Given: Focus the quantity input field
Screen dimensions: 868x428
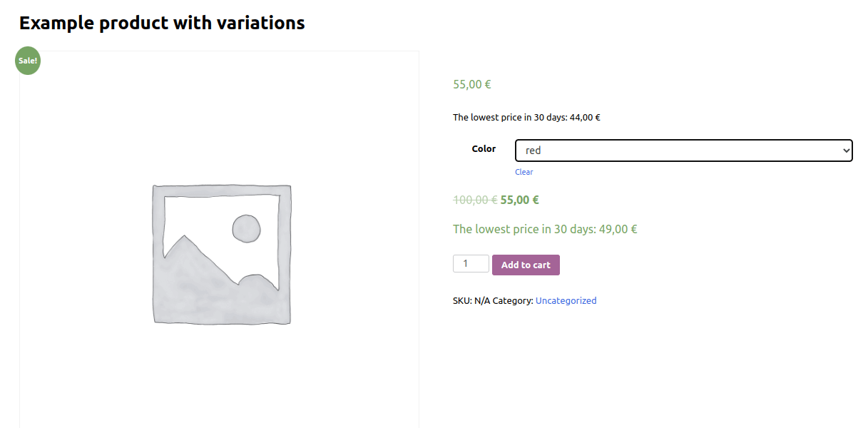Looking at the screenshot, I should tap(470, 264).
